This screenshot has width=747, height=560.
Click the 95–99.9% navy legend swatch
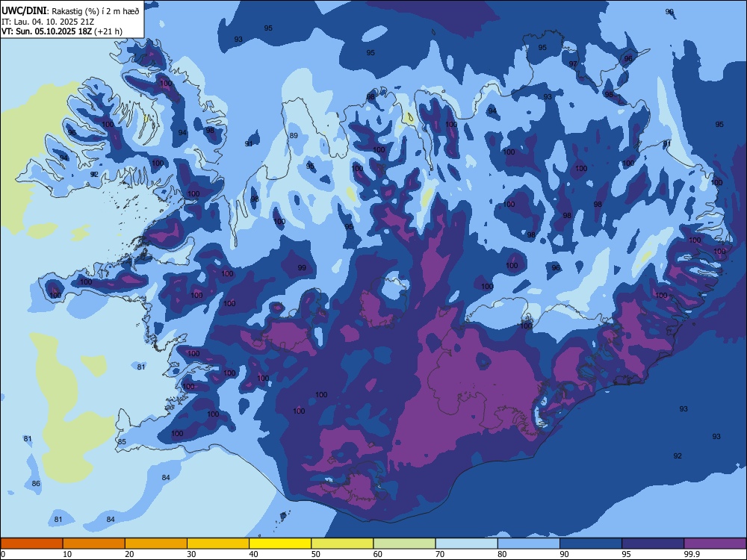click(x=653, y=544)
